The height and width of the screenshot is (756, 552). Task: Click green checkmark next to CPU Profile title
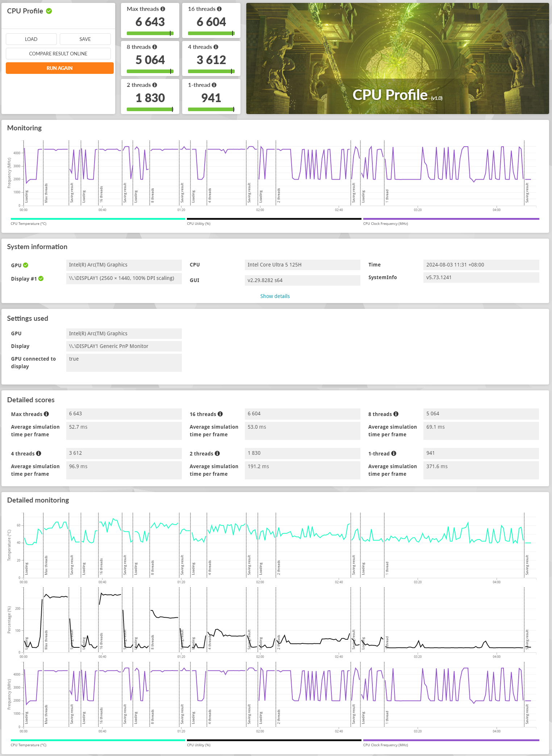[49, 11]
